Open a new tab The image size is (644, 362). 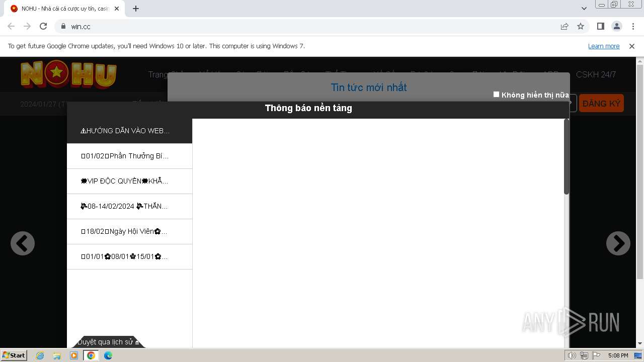136,9
